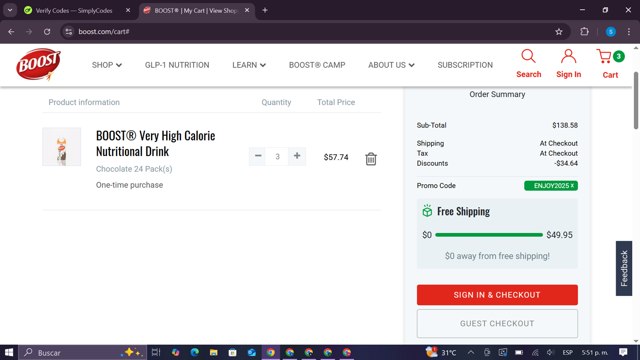Click the 5:51 p.m. taskbar clock
The height and width of the screenshot is (360, 640).
click(x=594, y=352)
